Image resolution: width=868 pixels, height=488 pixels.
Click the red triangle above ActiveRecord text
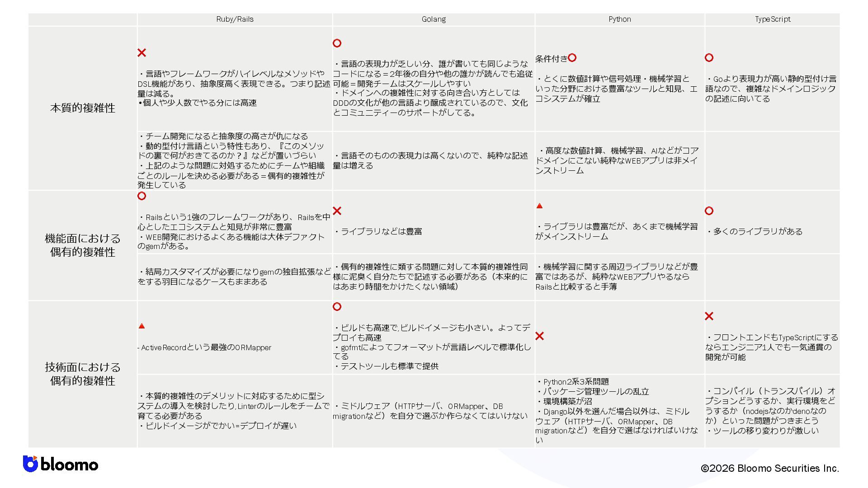pos(142,326)
